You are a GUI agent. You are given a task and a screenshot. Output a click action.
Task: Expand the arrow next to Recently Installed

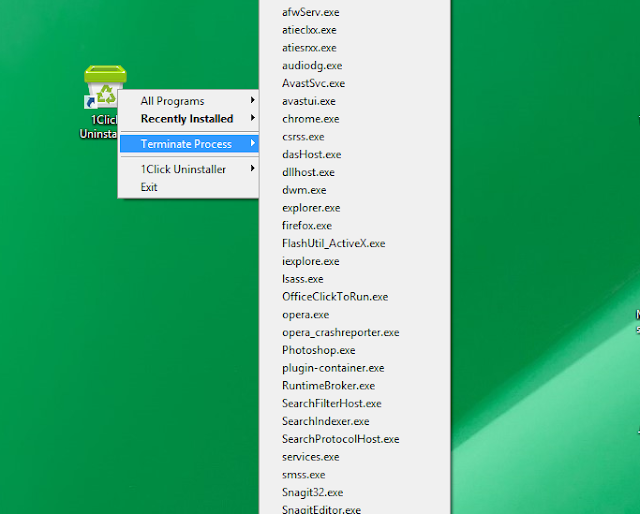click(x=253, y=118)
